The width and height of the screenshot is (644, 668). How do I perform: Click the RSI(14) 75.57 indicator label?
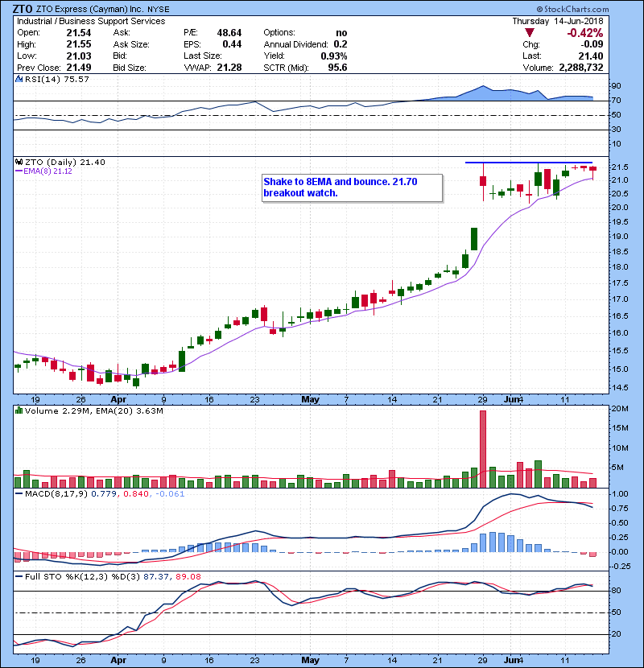pos(56,79)
